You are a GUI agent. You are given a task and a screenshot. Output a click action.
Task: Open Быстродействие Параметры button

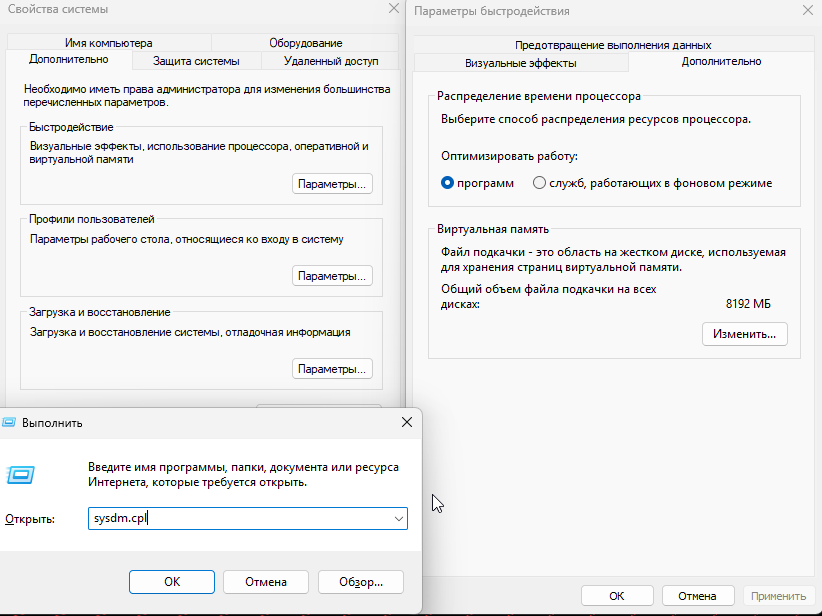tap(332, 184)
